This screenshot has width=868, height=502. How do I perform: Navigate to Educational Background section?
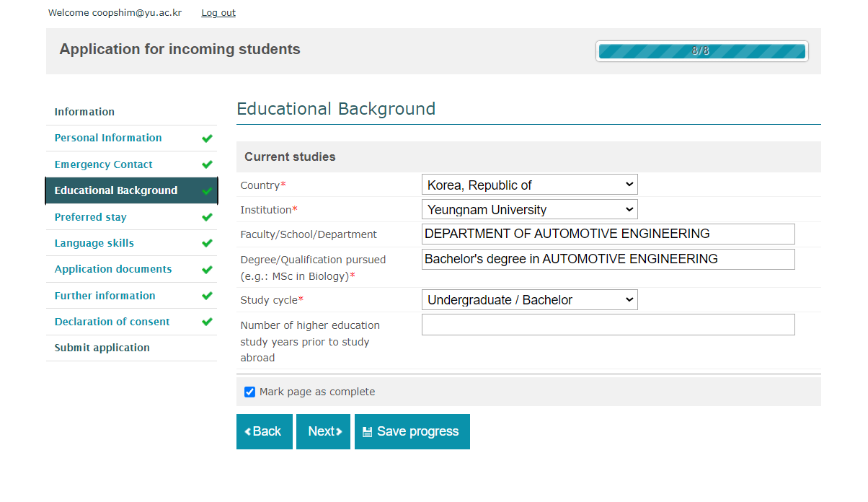tap(115, 190)
